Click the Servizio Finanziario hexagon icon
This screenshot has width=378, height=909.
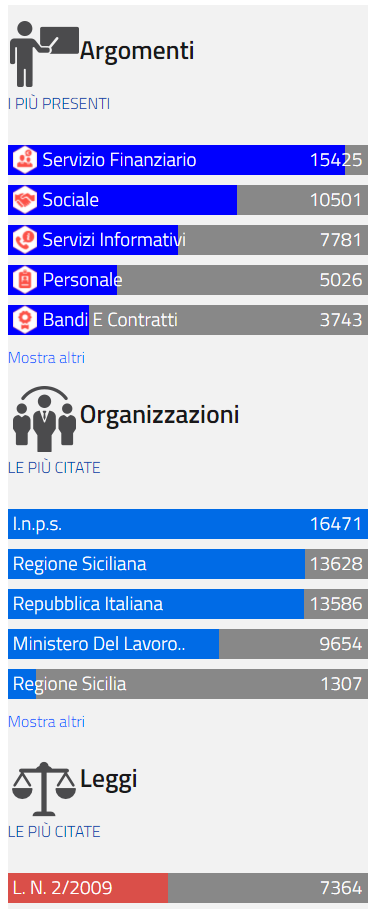[24, 159]
